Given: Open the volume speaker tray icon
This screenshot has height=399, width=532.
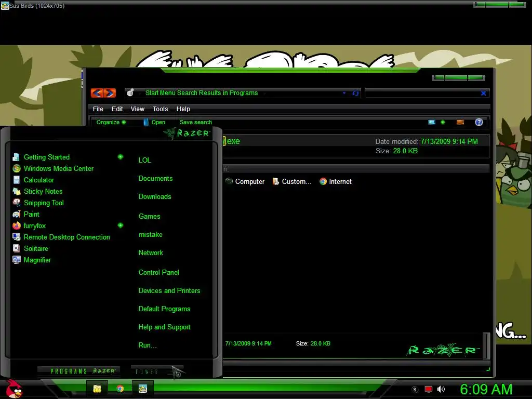Looking at the screenshot, I should click(x=441, y=390).
